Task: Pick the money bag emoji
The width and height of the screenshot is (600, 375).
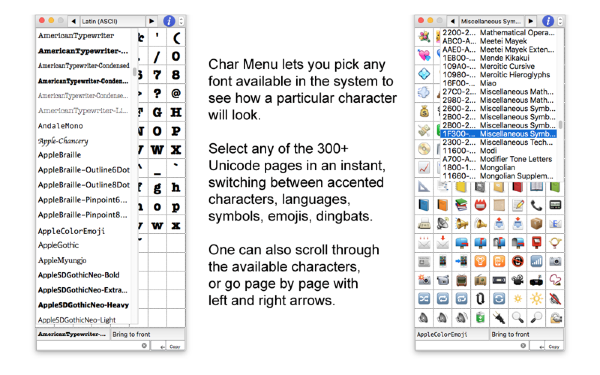Action: coord(424,112)
